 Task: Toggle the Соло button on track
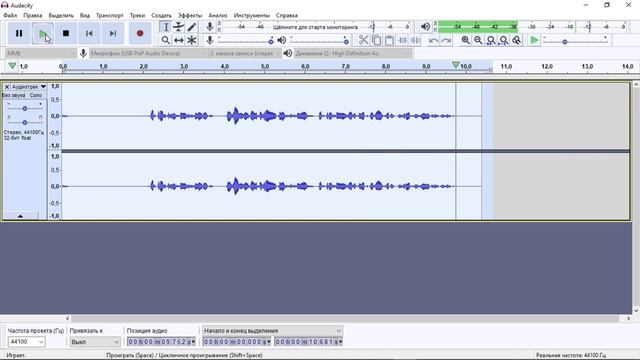36,95
